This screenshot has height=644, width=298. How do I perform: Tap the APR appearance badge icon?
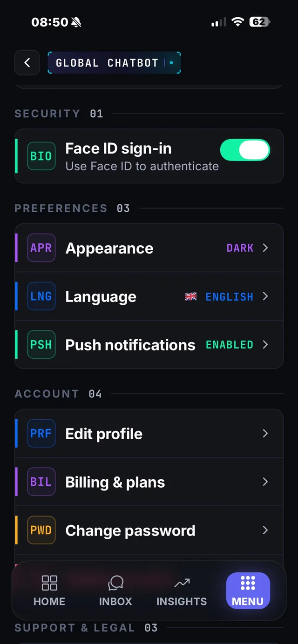[41, 248]
